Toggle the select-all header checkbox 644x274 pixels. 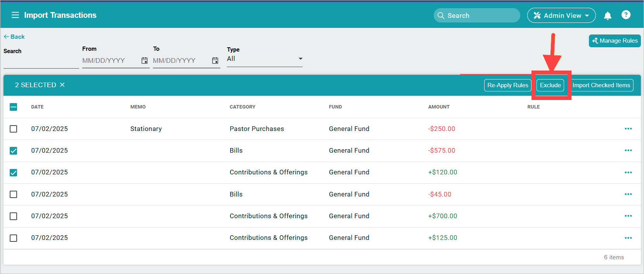click(14, 107)
